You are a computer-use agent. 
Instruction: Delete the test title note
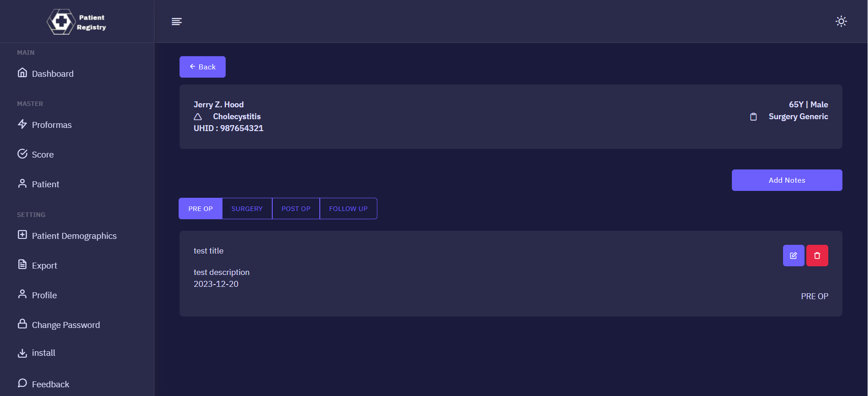(817, 256)
